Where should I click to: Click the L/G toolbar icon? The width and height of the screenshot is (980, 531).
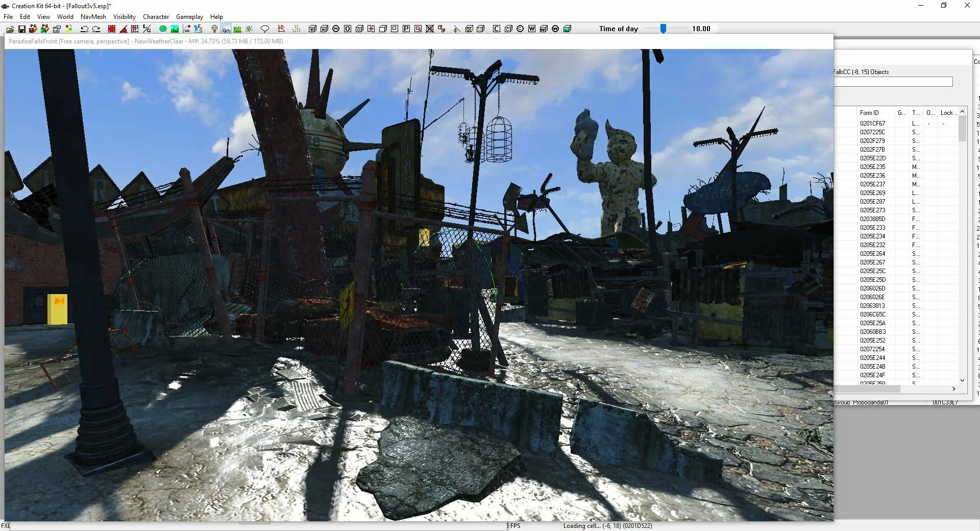coord(146,29)
